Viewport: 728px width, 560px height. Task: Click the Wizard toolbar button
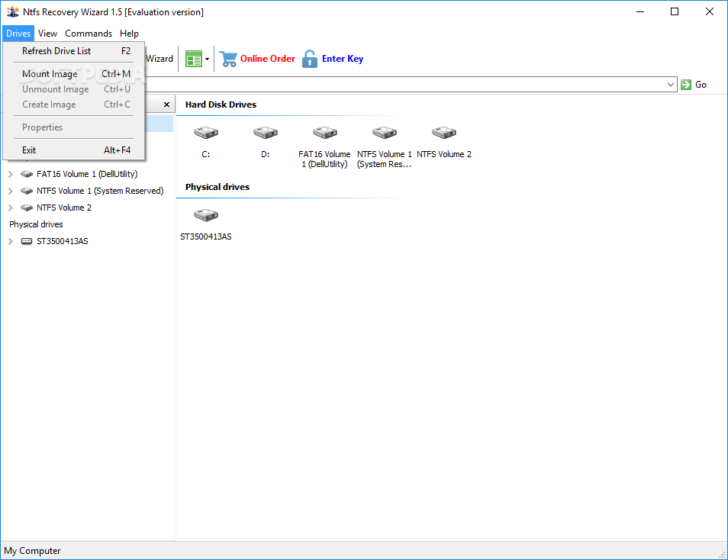(x=159, y=59)
